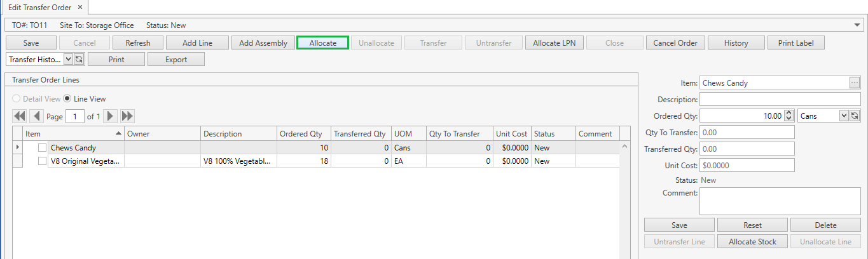This screenshot has width=868, height=259.
Task: Open the Transfer History report dropdown
Action: 69,59
